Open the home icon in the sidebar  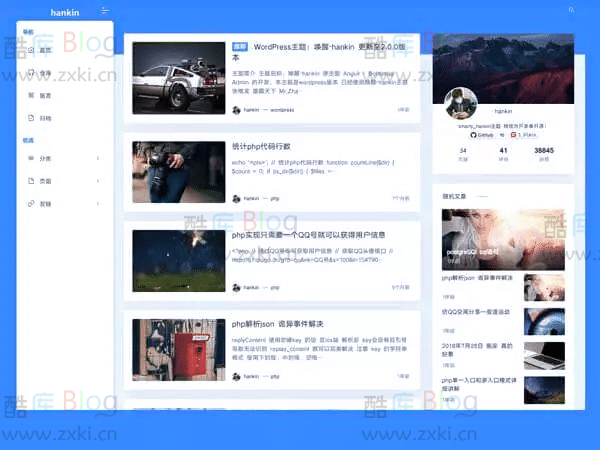[x=31, y=50]
